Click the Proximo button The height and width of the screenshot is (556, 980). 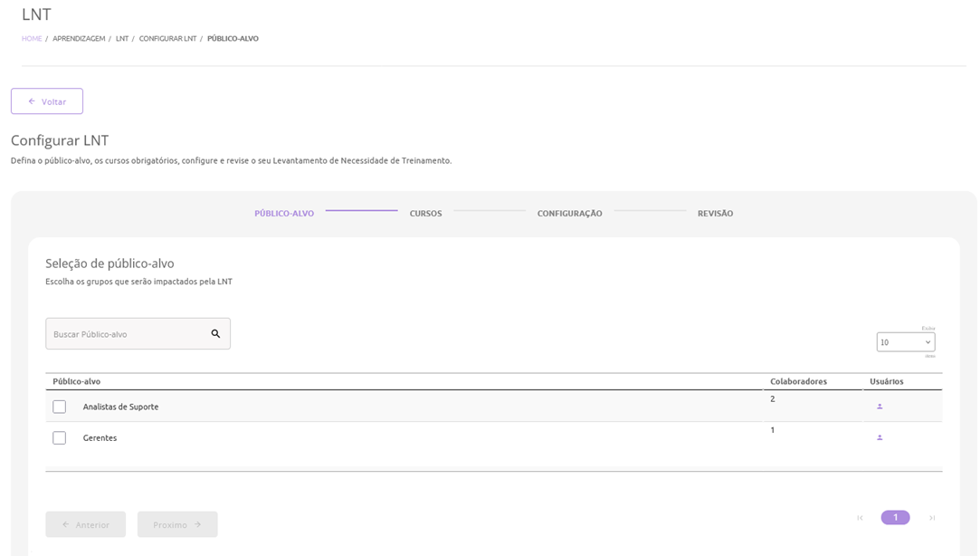[x=177, y=524]
